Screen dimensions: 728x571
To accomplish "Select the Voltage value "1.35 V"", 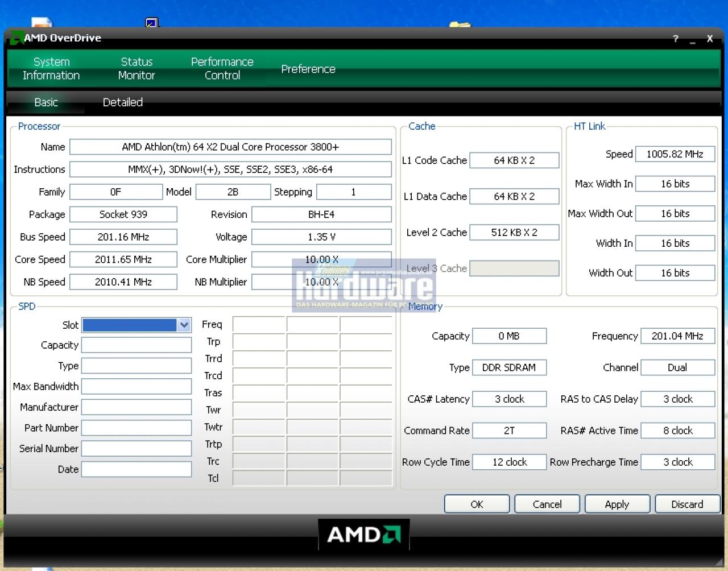I will (x=321, y=237).
